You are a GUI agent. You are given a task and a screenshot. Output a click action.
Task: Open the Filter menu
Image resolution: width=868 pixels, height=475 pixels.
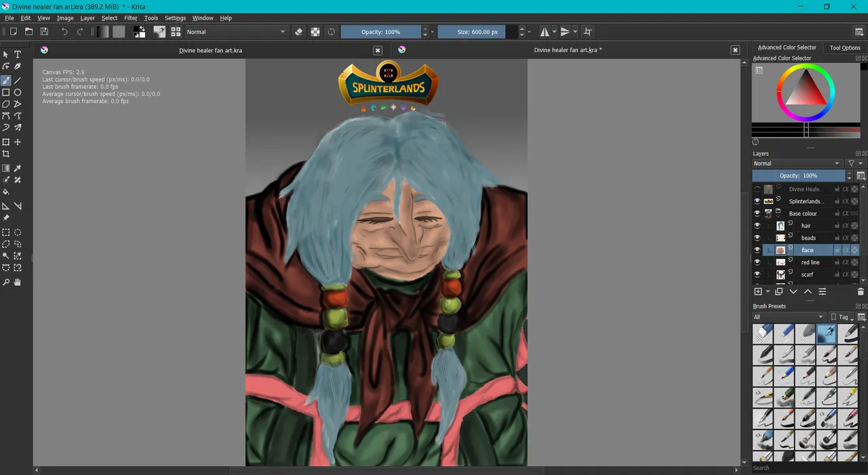coord(131,18)
